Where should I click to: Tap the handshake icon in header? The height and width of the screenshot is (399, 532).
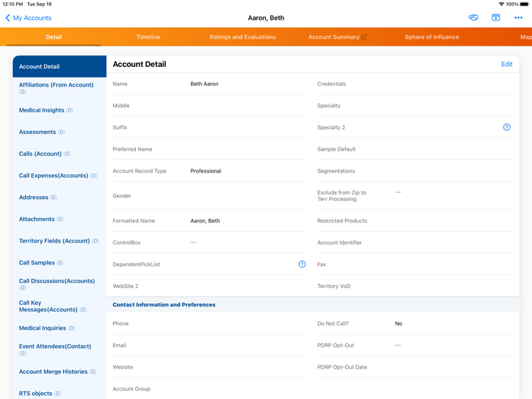(x=473, y=17)
